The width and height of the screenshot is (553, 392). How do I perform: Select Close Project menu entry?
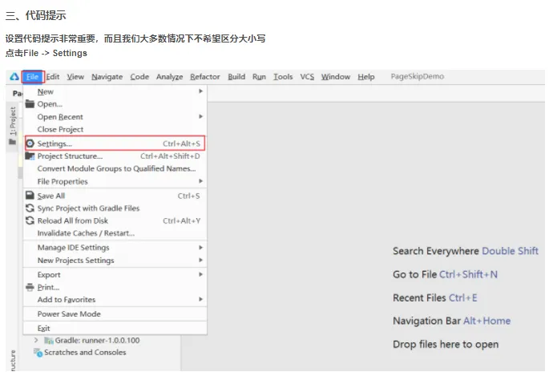pos(115,130)
